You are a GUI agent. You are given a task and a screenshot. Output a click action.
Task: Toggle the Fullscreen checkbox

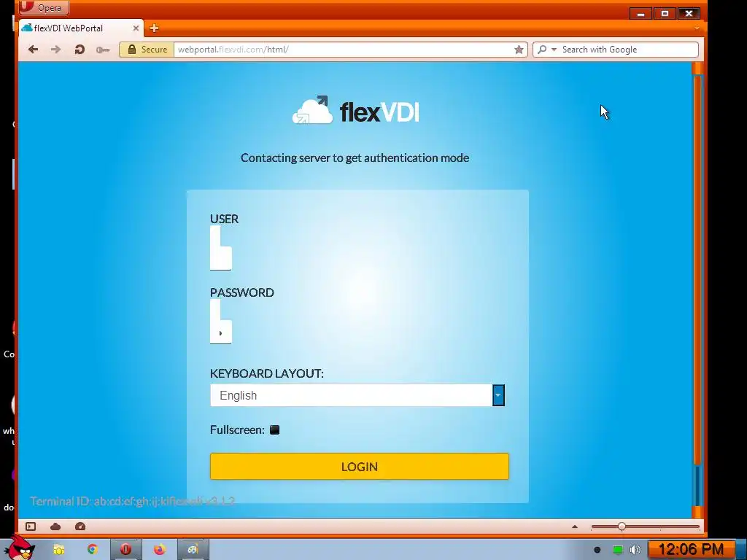[x=274, y=430]
